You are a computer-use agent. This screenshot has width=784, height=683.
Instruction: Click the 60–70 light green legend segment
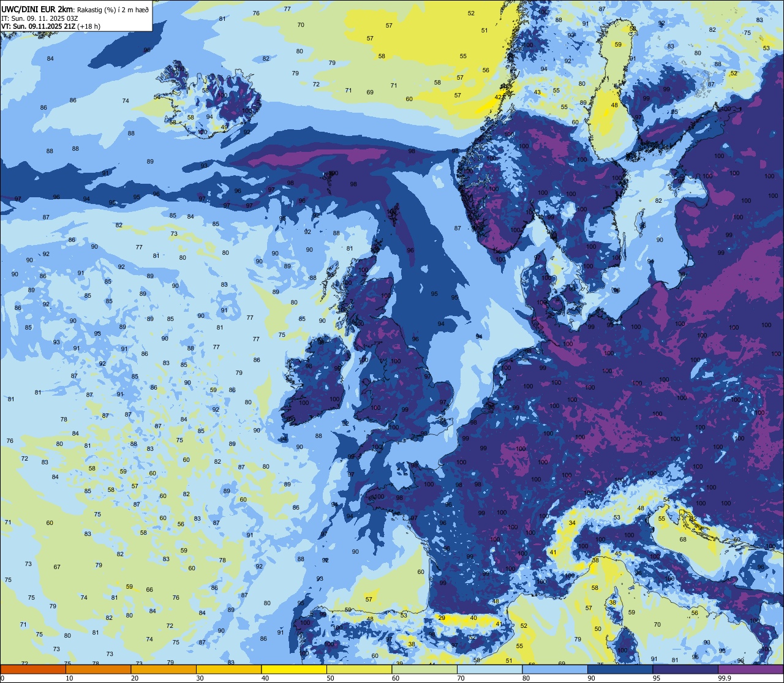(424, 669)
